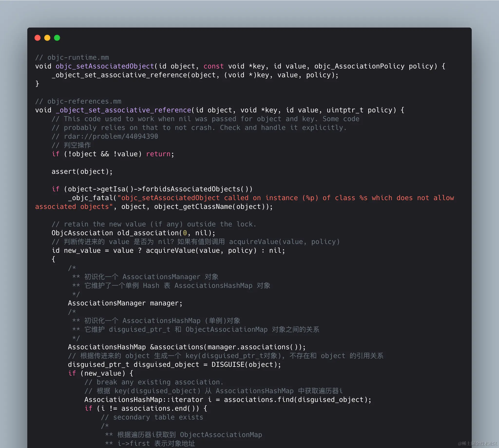Click the _object_set_associative_reference definition name

pos(123,110)
